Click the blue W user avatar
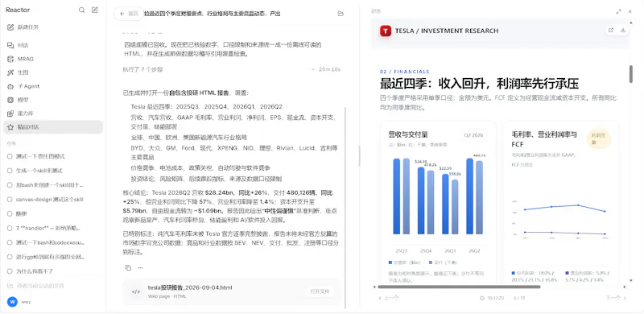The image size is (644, 314). [x=12, y=302]
